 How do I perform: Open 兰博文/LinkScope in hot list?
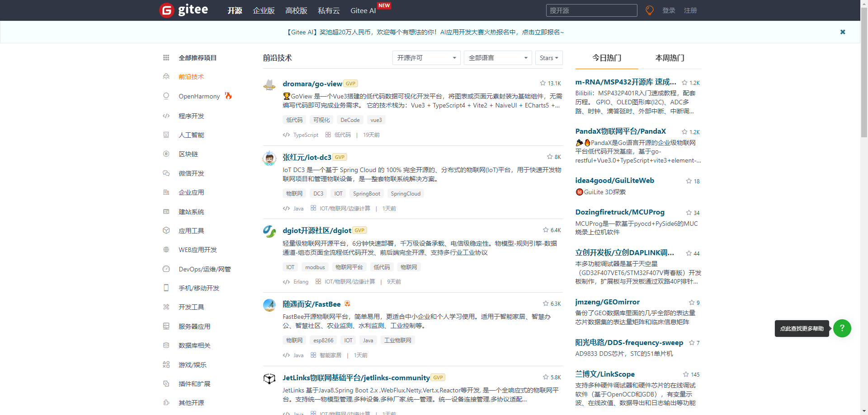(605, 374)
